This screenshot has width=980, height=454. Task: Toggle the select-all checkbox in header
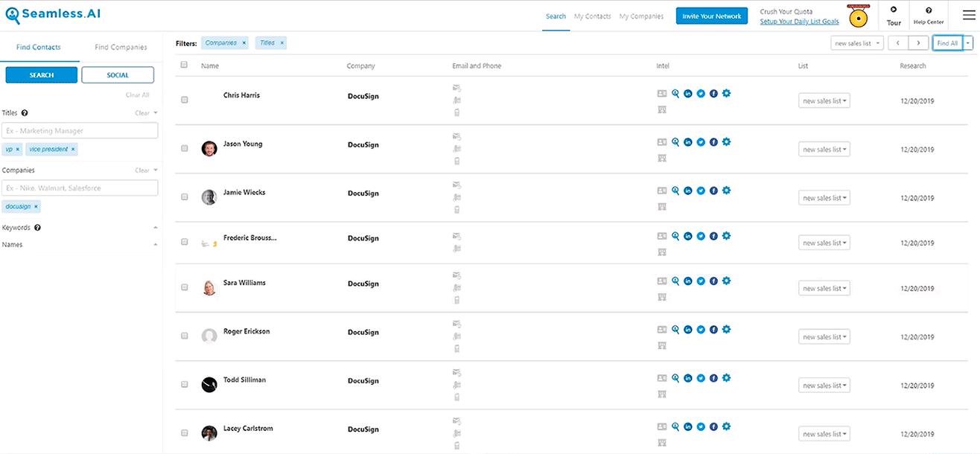[184, 65]
